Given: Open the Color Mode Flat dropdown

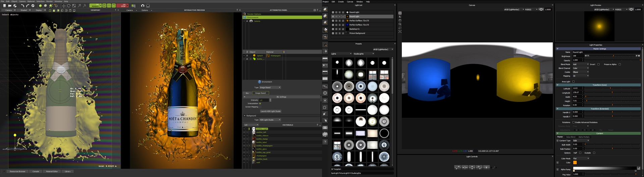Looking at the screenshot, I should click(x=581, y=159).
